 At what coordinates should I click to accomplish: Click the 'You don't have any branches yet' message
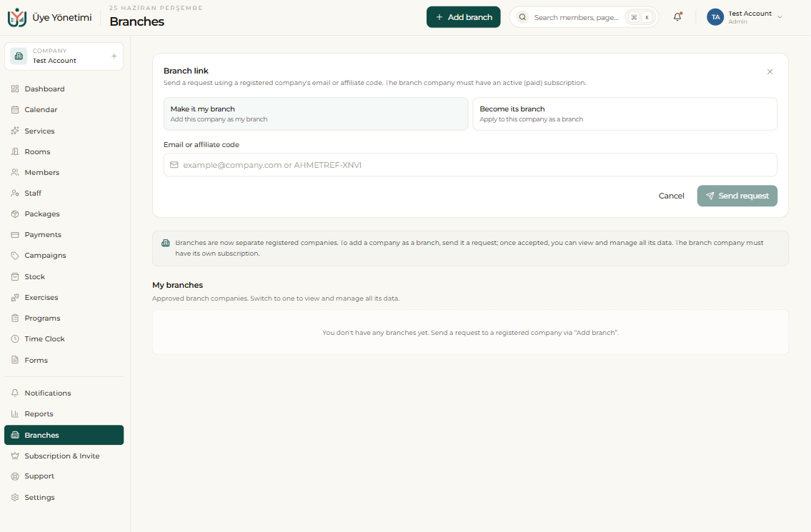point(470,333)
